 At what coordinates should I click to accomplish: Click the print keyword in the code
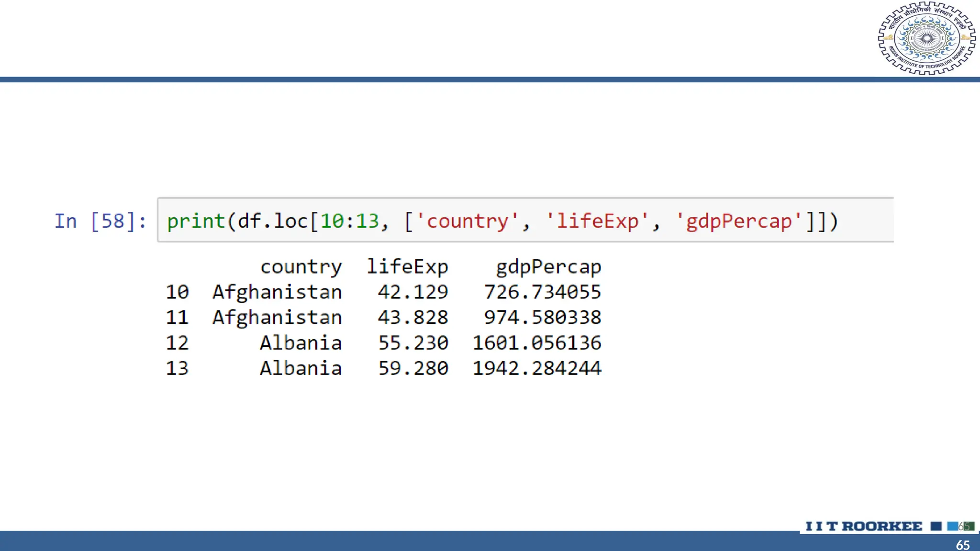click(196, 221)
